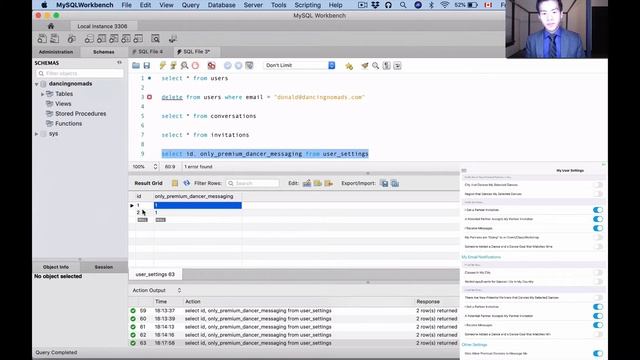Toggle word wrap icon in editor toolbar
This screenshot has height=360, width=640.
[397, 66]
